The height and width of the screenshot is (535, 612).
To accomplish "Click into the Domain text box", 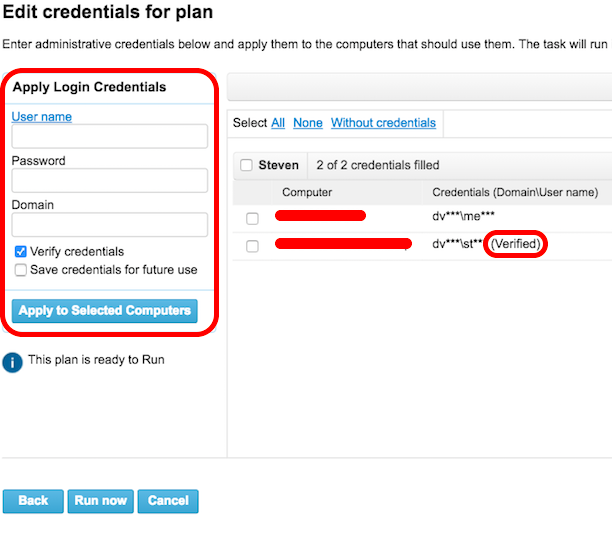I will 110,225.
